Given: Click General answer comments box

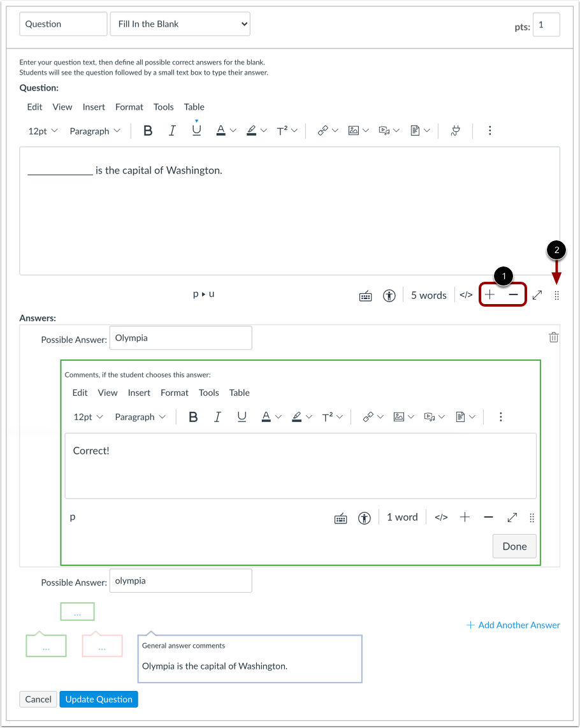Looking at the screenshot, I should 250,659.
